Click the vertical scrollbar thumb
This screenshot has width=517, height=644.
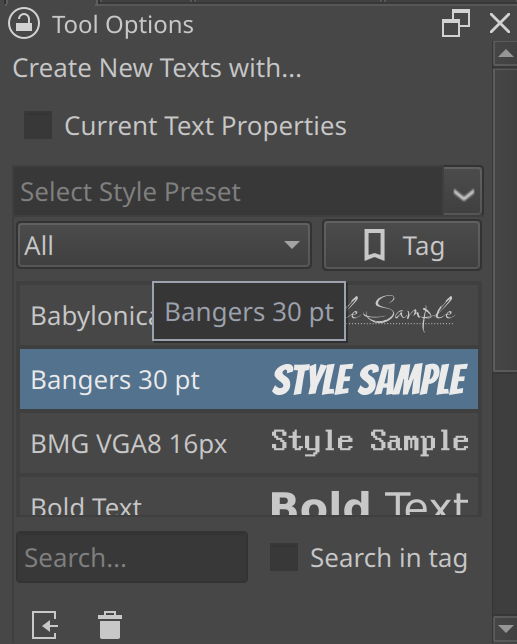505,220
